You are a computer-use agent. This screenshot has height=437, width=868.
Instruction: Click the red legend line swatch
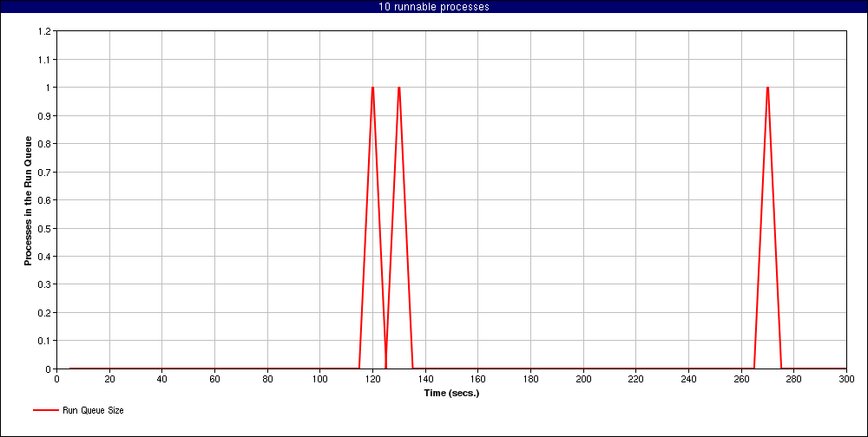pos(45,410)
